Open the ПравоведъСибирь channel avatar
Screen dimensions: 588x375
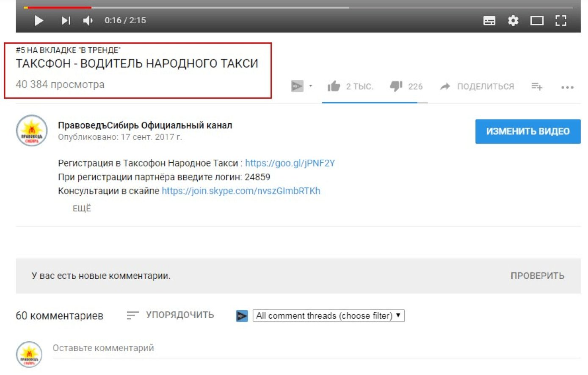32,131
